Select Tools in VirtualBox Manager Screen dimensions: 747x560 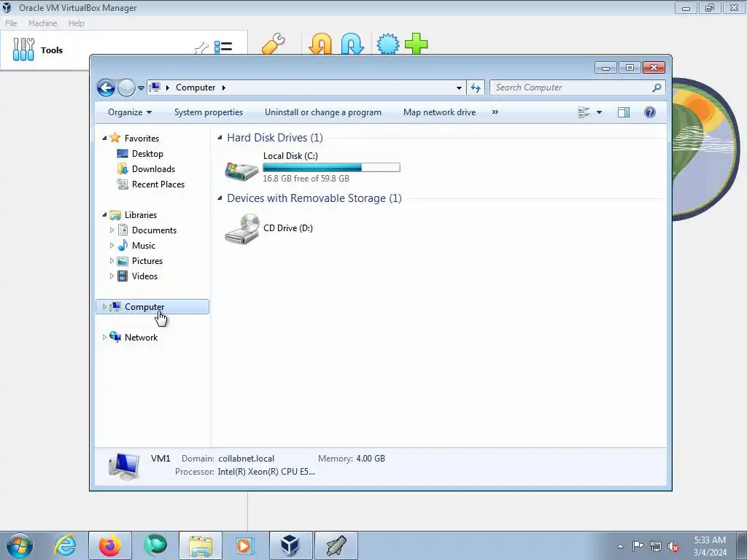(x=52, y=50)
